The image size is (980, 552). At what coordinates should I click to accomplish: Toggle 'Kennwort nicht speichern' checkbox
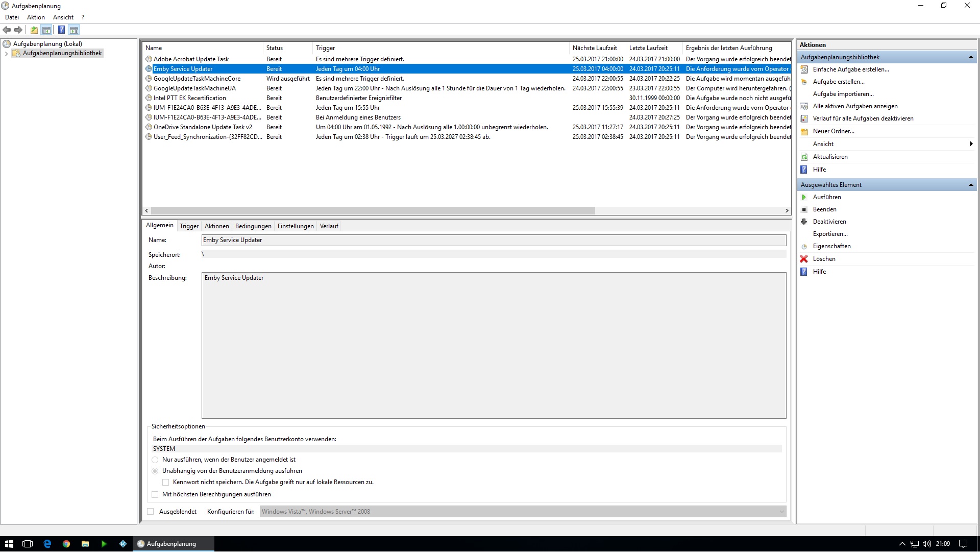point(166,483)
